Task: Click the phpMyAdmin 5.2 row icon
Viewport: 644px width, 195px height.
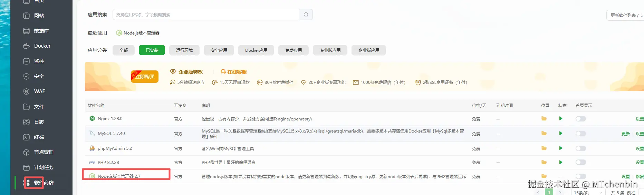Action: (92, 148)
